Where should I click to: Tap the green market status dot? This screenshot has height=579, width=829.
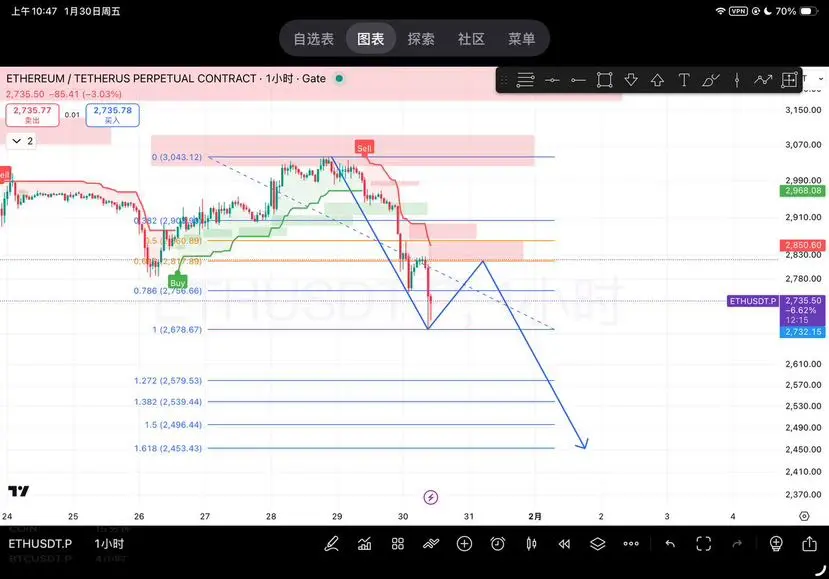click(339, 78)
